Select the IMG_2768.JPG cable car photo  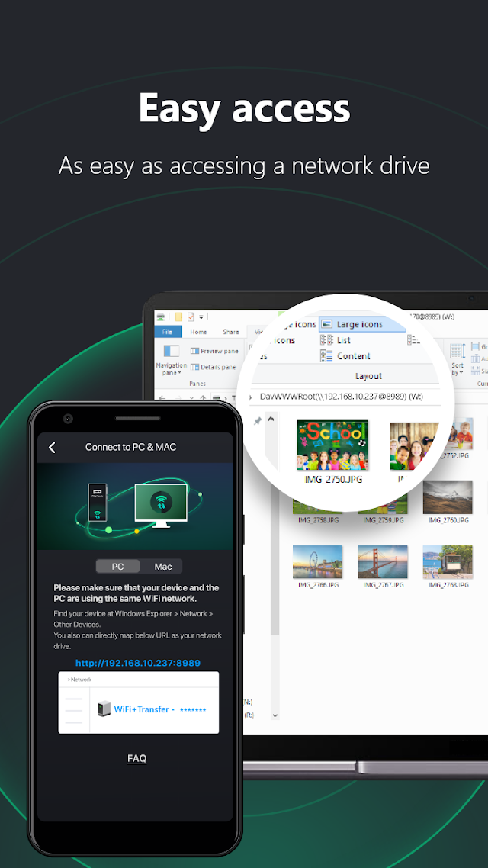click(x=448, y=567)
